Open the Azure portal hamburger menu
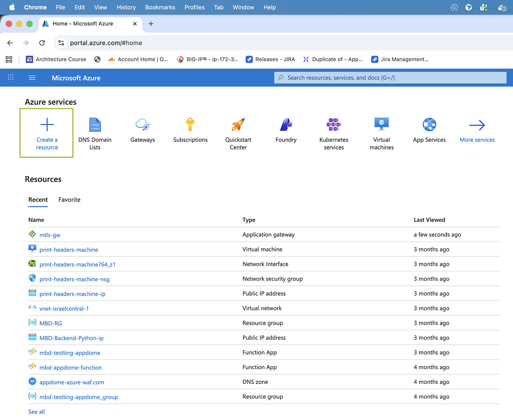This screenshot has height=420, width=513. (32, 78)
